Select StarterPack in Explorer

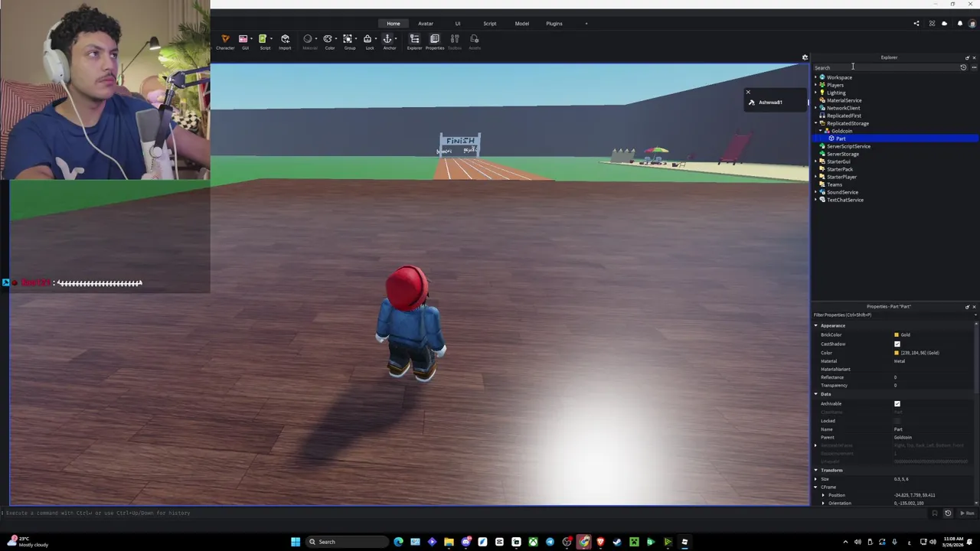(839, 169)
